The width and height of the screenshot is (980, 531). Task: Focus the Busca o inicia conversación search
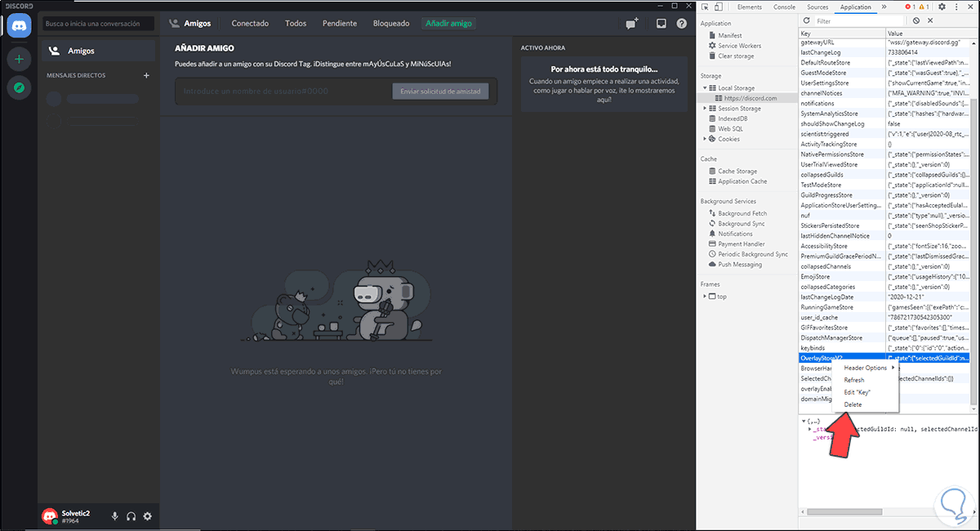pos(98,24)
